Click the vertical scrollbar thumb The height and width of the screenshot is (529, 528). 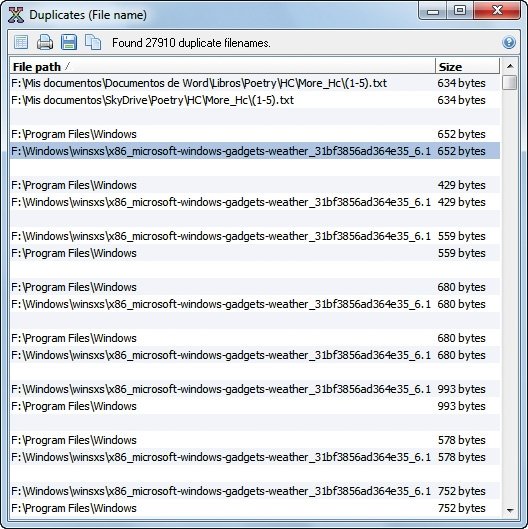(x=509, y=82)
